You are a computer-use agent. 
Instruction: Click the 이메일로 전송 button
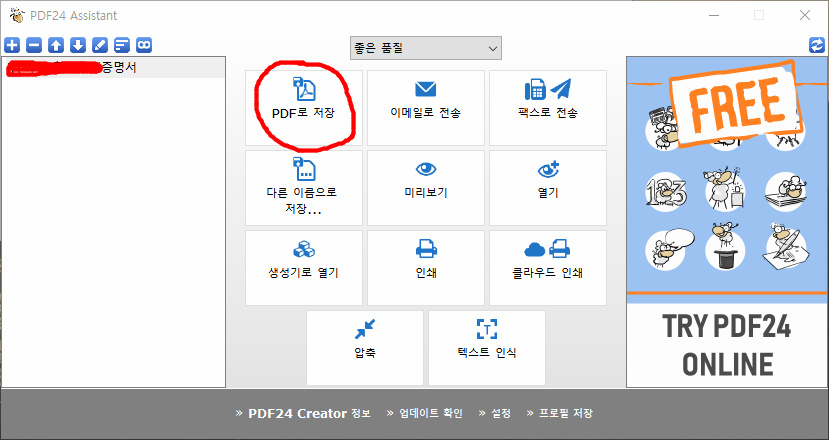(426, 108)
